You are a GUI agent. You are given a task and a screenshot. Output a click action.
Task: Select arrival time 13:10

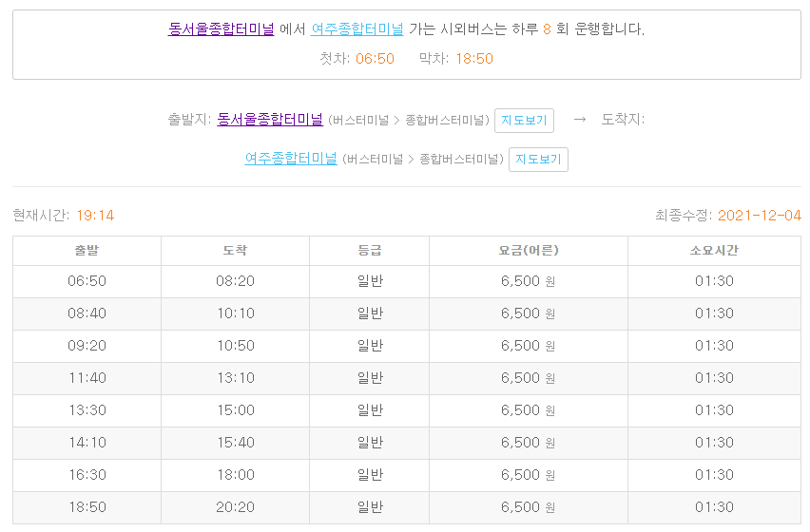[x=236, y=378]
